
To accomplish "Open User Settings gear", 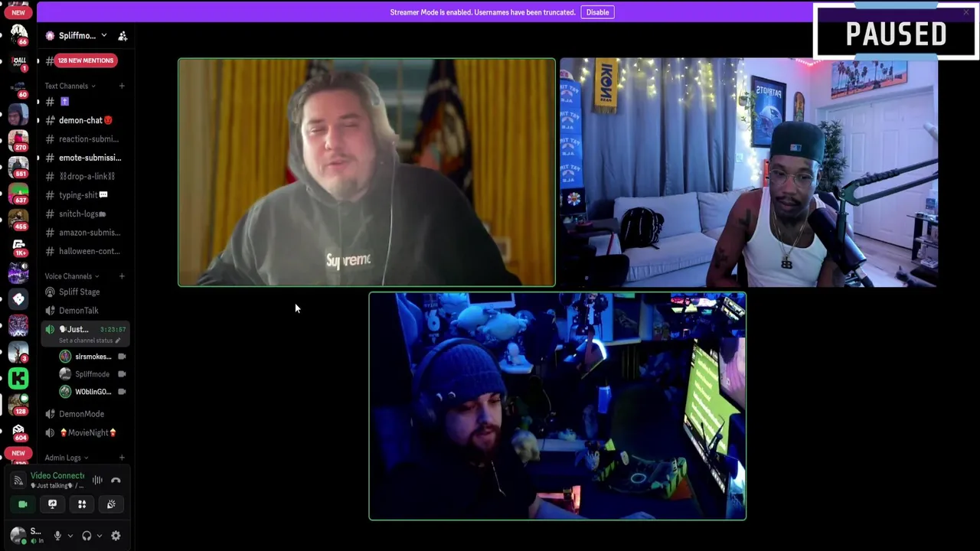I will (116, 536).
